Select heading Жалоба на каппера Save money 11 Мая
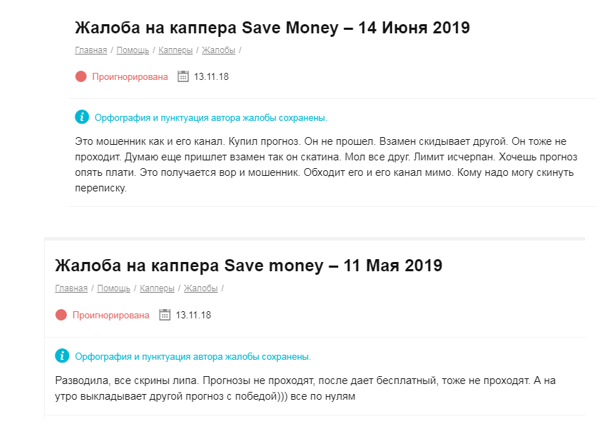This screenshot has height=431, width=615. coord(249,266)
